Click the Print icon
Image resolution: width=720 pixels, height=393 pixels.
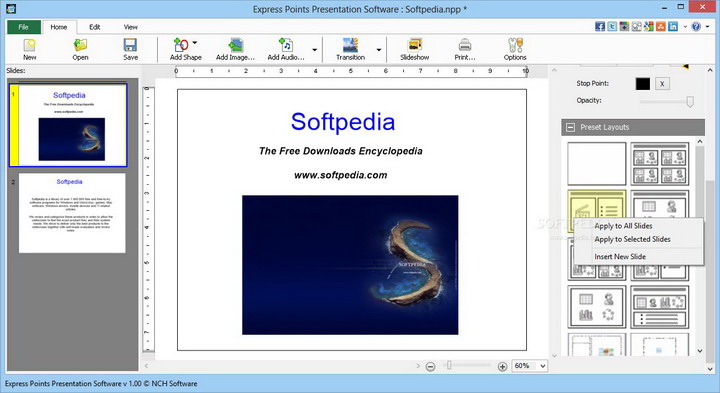[x=465, y=49]
